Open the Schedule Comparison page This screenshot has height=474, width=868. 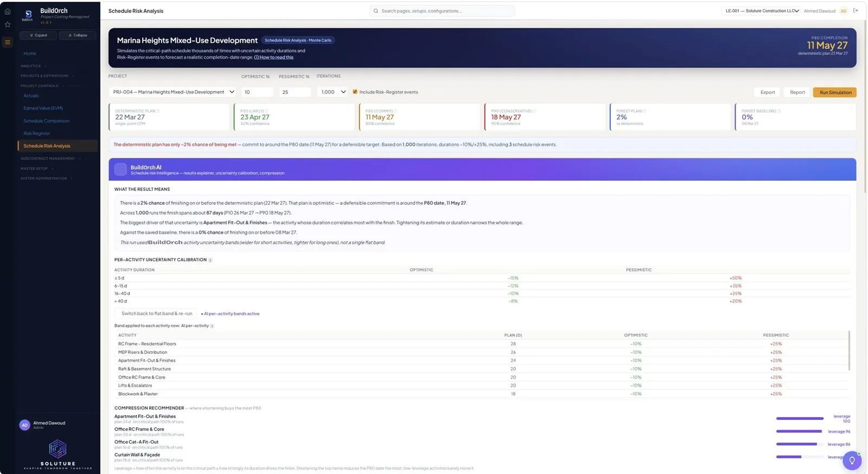coord(46,121)
